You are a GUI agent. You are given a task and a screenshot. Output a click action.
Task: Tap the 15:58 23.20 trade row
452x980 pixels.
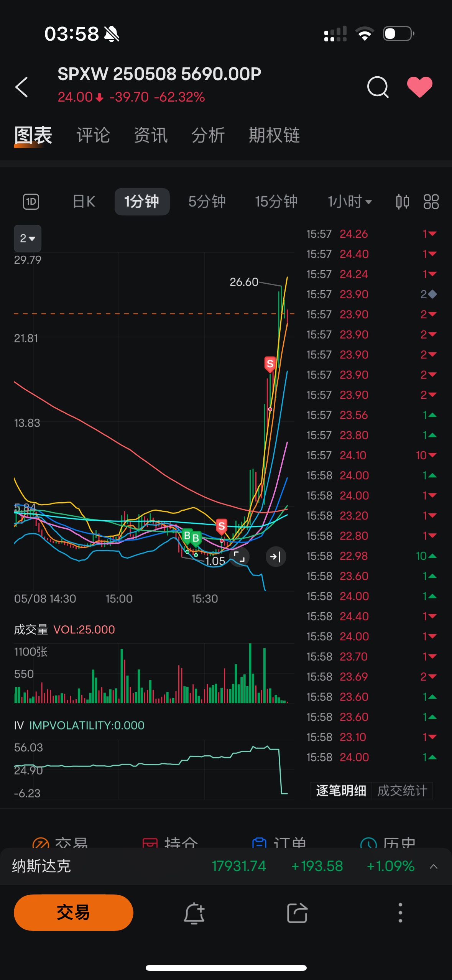click(371, 516)
